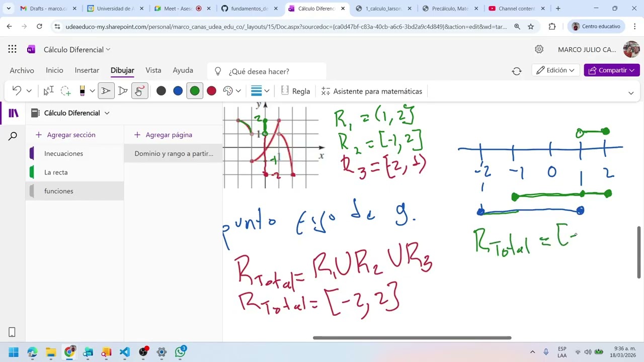The image size is (644, 362).
Task: Expand pen thickness dropdown arrow
Action: (267, 91)
